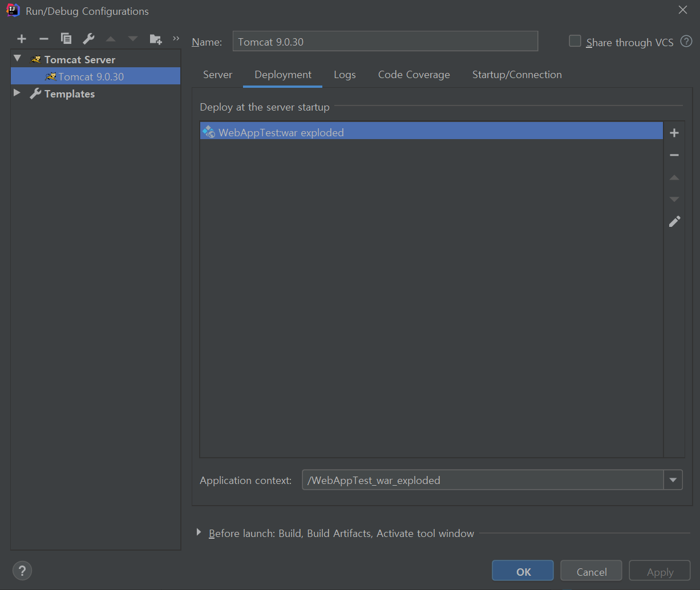The height and width of the screenshot is (590, 700).
Task: Move configuration up in toolbar
Action: pyautogui.click(x=111, y=39)
